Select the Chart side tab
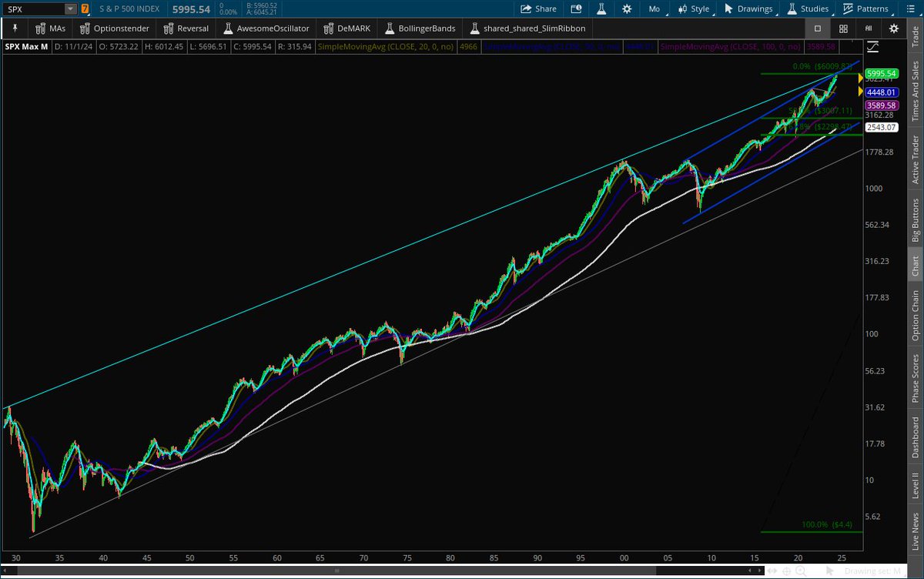Screen dimensions: 924x579 pos(915,266)
